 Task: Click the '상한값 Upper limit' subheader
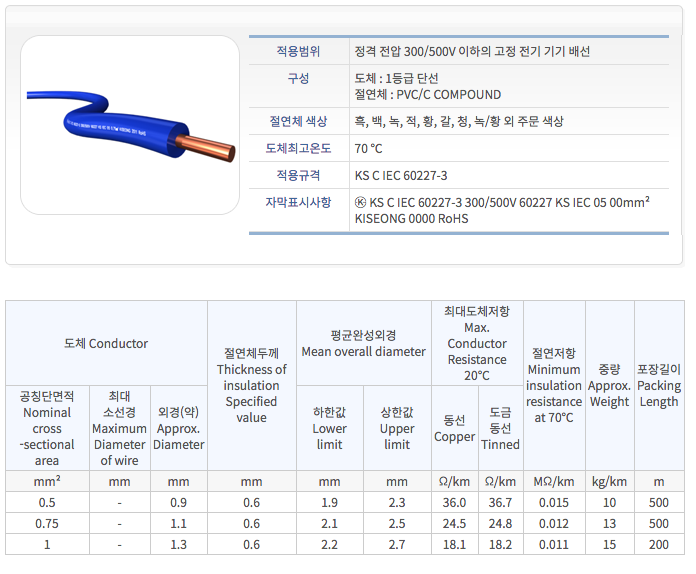[397, 428]
